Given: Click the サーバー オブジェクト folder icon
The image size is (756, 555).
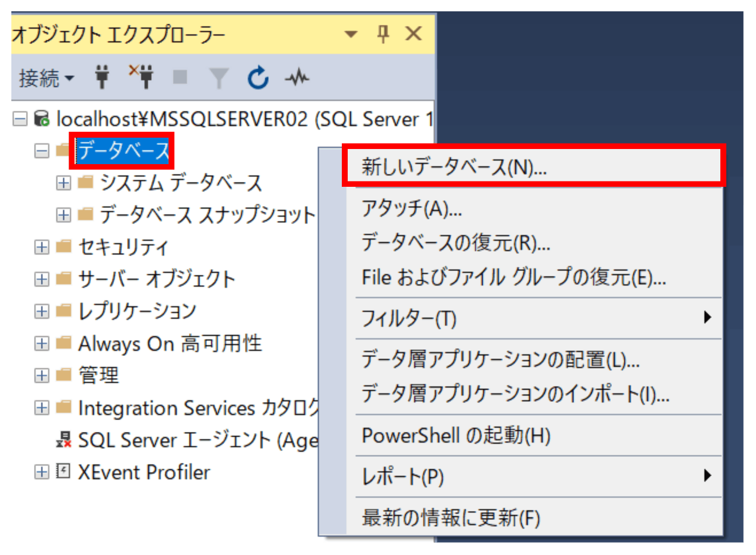Looking at the screenshot, I should [x=64, y=279].
